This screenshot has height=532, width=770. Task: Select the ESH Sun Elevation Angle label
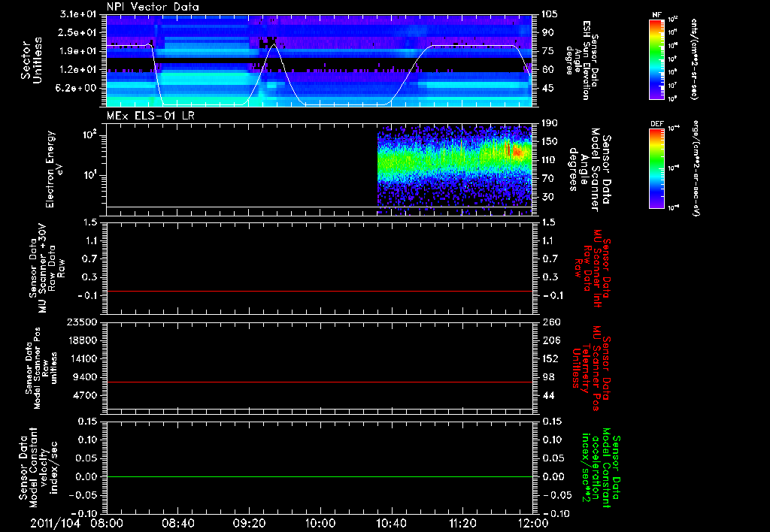[589, 62]
